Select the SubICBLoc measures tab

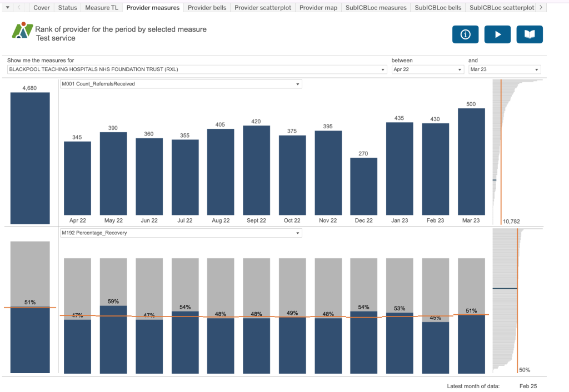tap(376, 8)
